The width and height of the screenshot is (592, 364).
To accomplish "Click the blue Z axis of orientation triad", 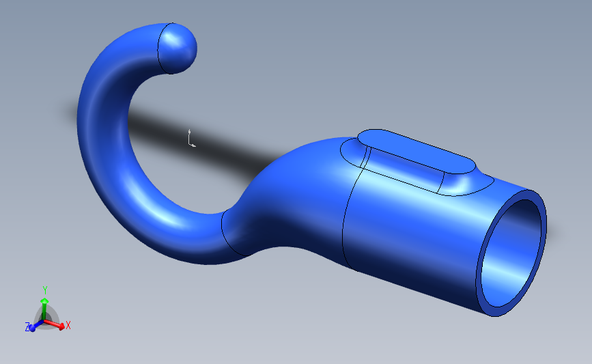I will pyautogui.click(x=33, y=326).
